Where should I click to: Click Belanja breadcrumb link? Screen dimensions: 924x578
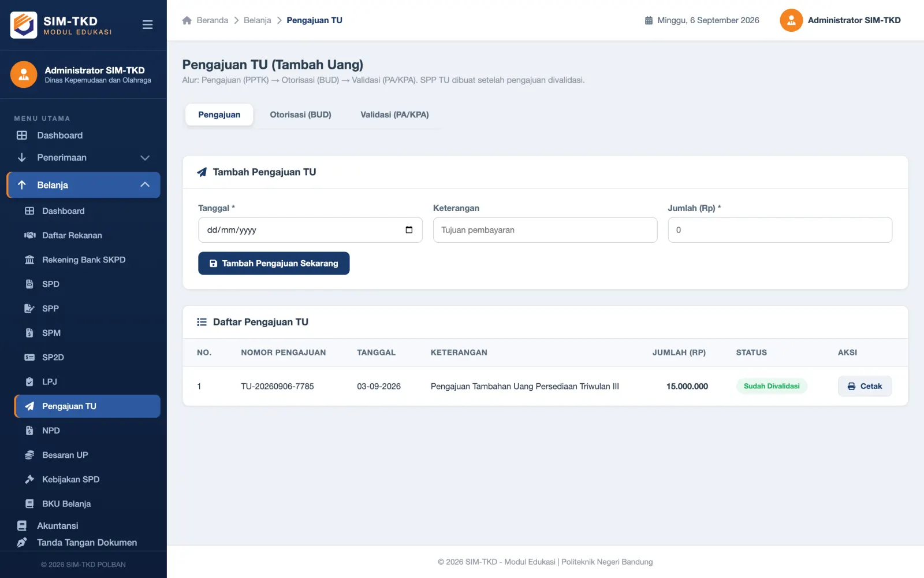pos(258,20)
